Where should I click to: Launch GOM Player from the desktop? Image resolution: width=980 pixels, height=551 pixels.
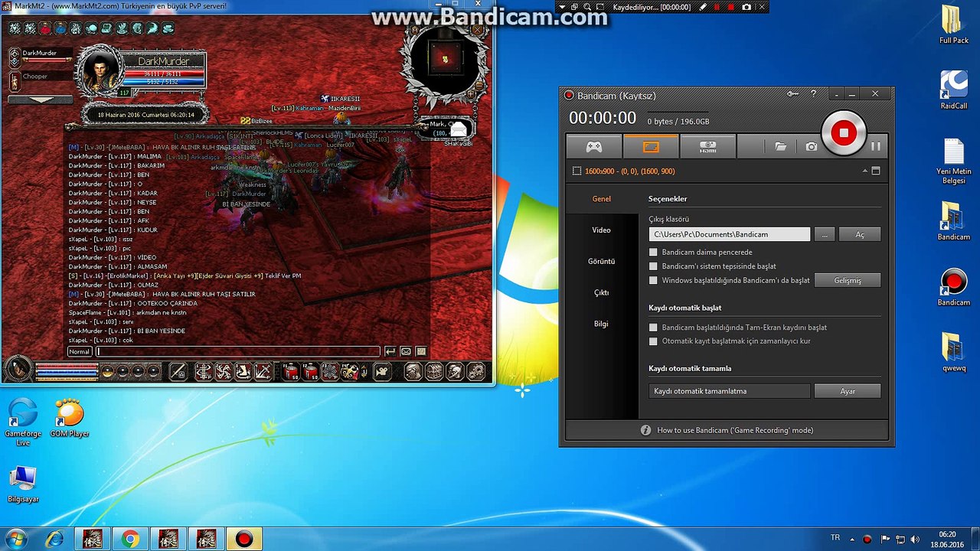point(70,418)
